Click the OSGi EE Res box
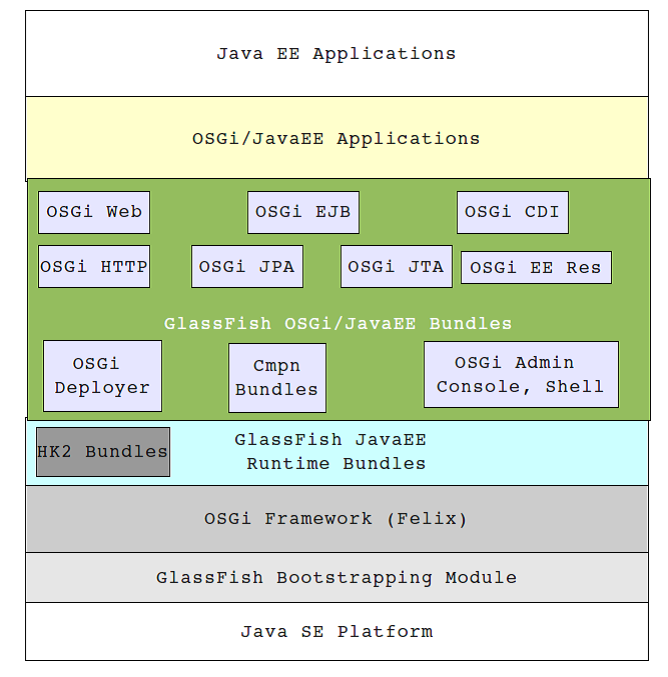Viewport: 668px width, 677px height. pos(536,268)
